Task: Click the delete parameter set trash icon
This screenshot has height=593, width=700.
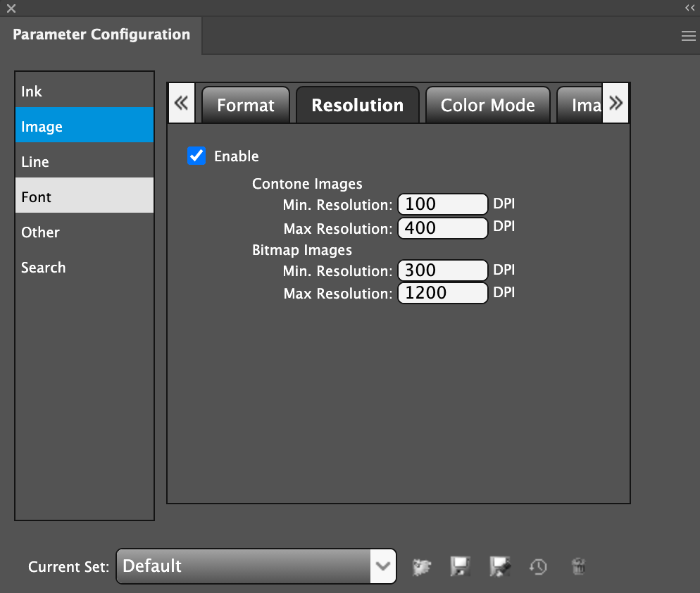Action: [x=578, y=566]
